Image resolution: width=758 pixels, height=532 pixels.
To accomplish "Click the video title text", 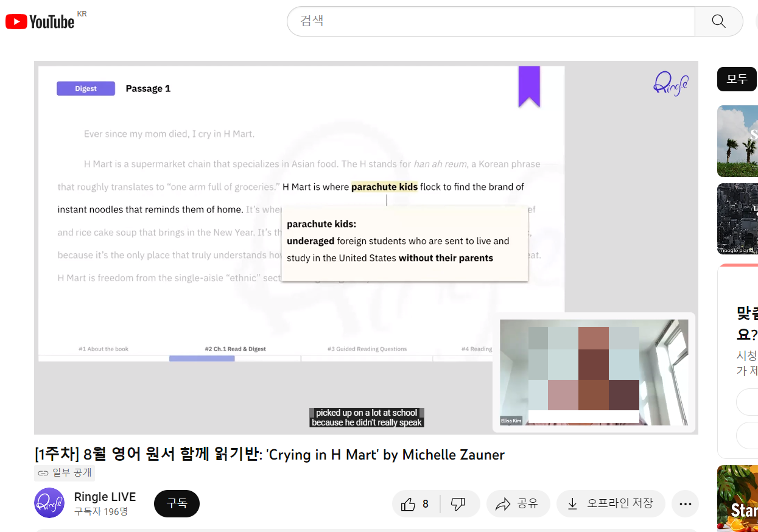I will (x=270, y=454).
